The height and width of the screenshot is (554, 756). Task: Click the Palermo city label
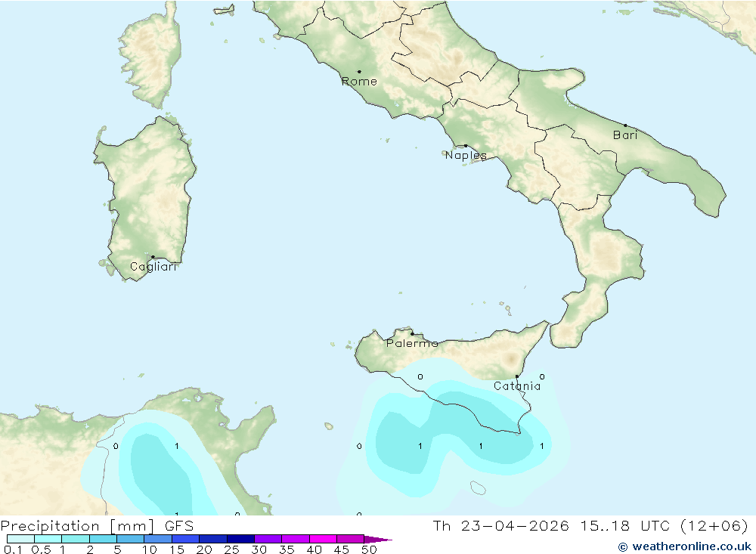[412, 343]
